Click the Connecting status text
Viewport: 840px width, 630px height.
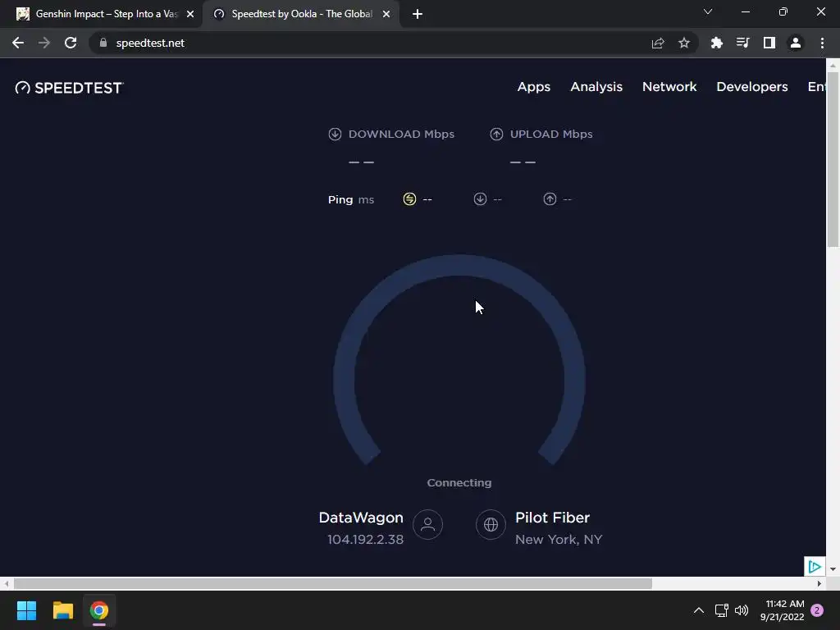[459, 482]
